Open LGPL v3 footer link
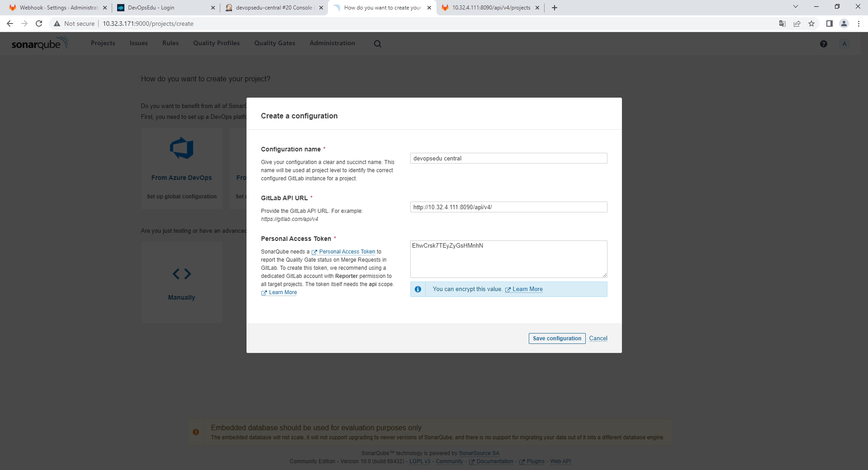868x470 pixels. coord(420,461)
